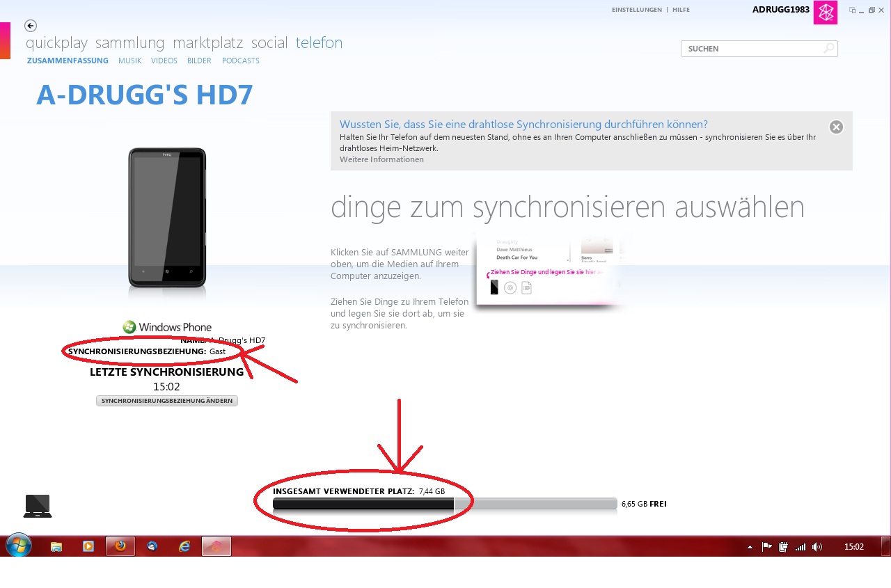Click the ADRUGG1983 username
Screen dimensions: 891x588
tap(781, 10)
